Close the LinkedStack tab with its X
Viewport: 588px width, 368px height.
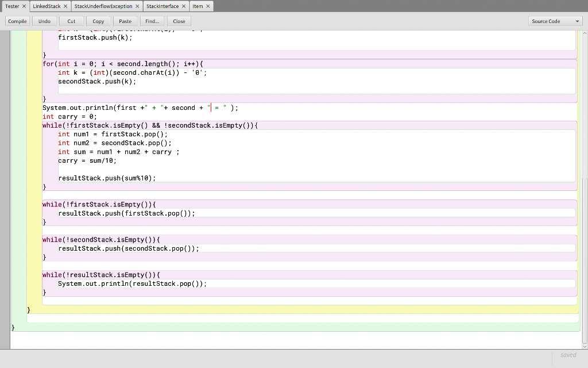(65, 6)
